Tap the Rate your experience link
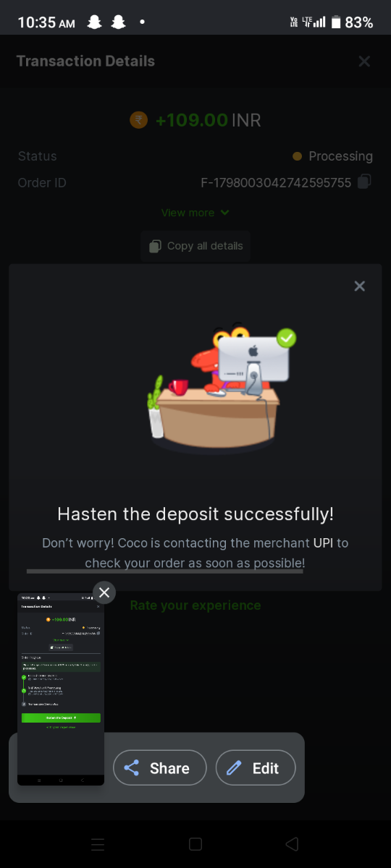This screenshot has width=391, height=868. (x=195, y=605)
